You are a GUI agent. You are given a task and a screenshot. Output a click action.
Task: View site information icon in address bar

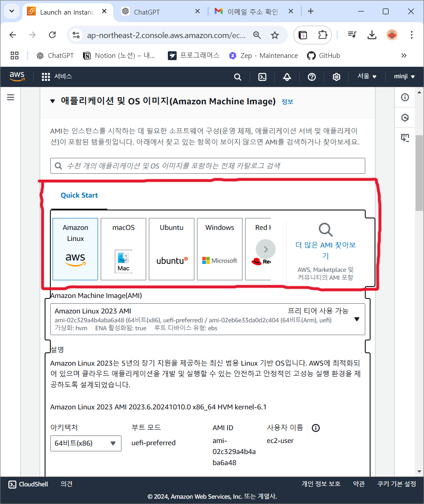click(x=76, y=35)
